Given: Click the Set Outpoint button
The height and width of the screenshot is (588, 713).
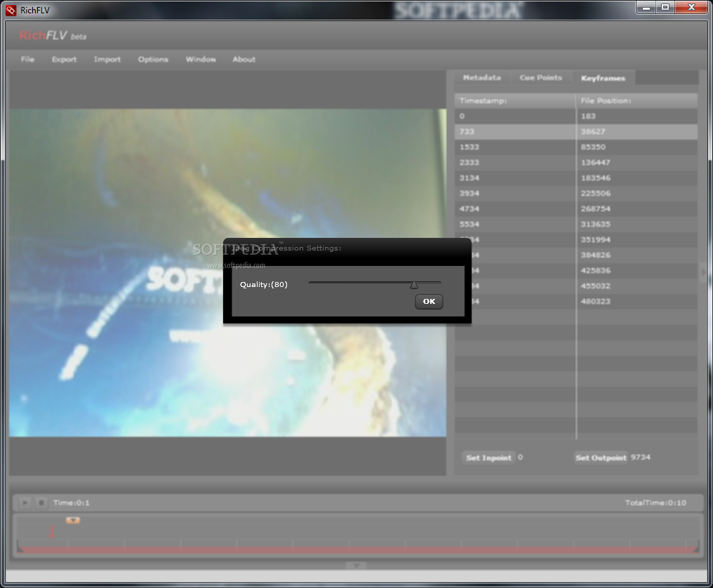Looking at the screenshot, I should 601,457.
